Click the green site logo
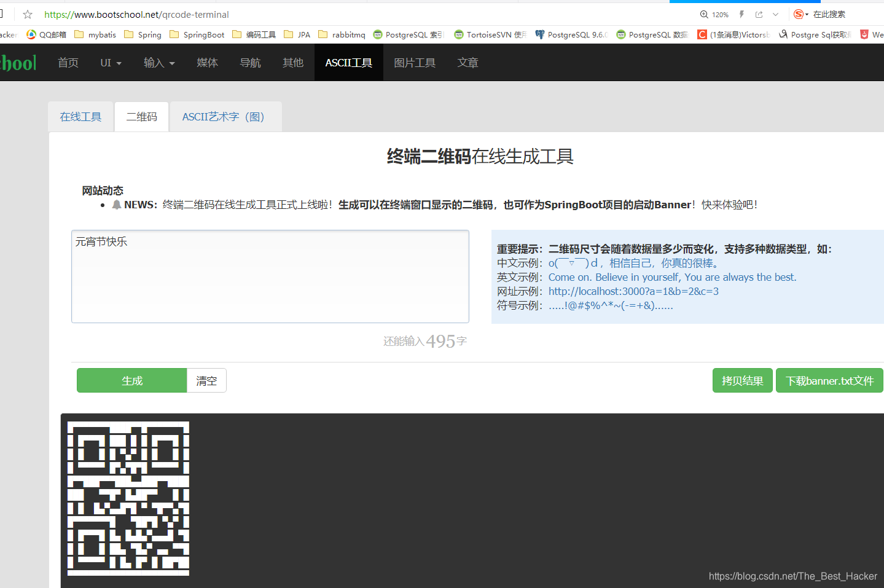This screenshot has height=588, width=884. point(18,62)
